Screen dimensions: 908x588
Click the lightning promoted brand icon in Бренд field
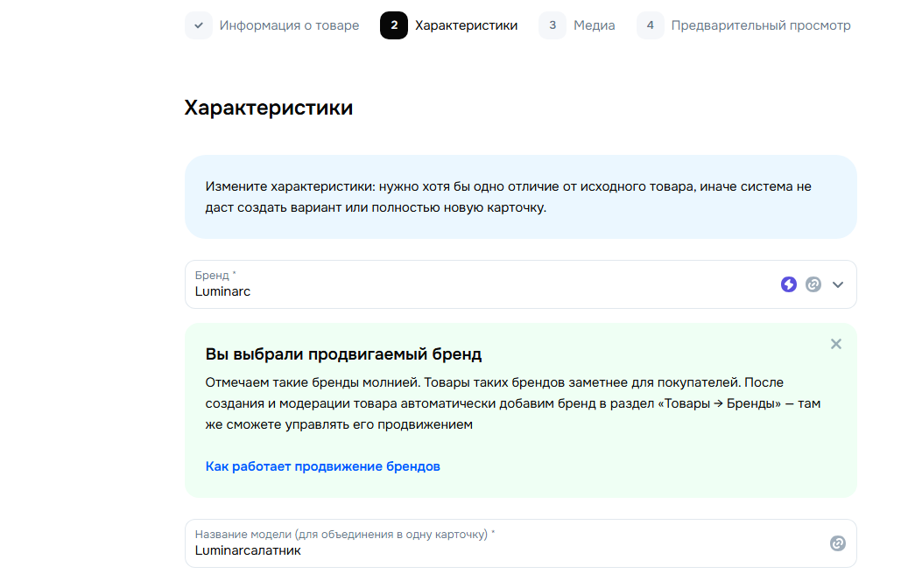(x=789, y=284)
